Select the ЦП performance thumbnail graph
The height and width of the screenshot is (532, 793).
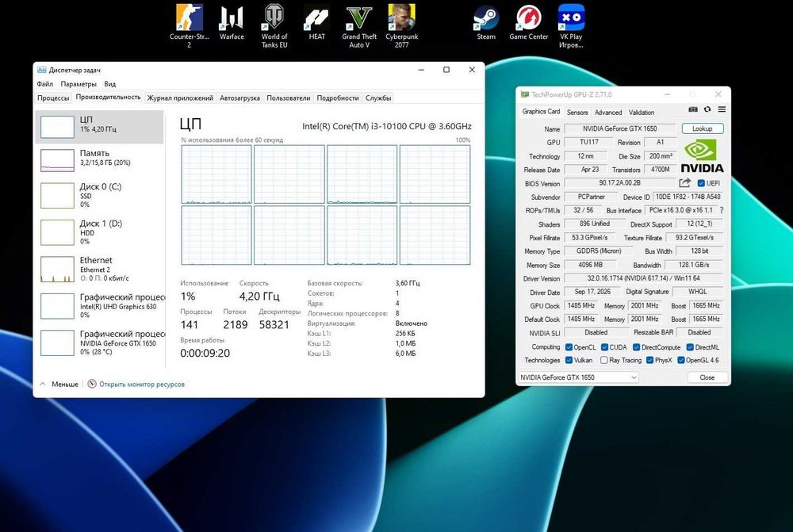[57, 126]
